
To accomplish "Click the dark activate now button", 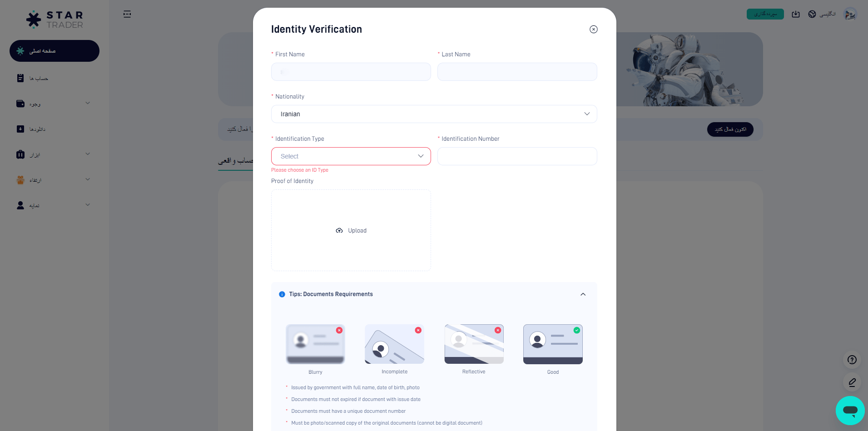I will click(730, 129).
